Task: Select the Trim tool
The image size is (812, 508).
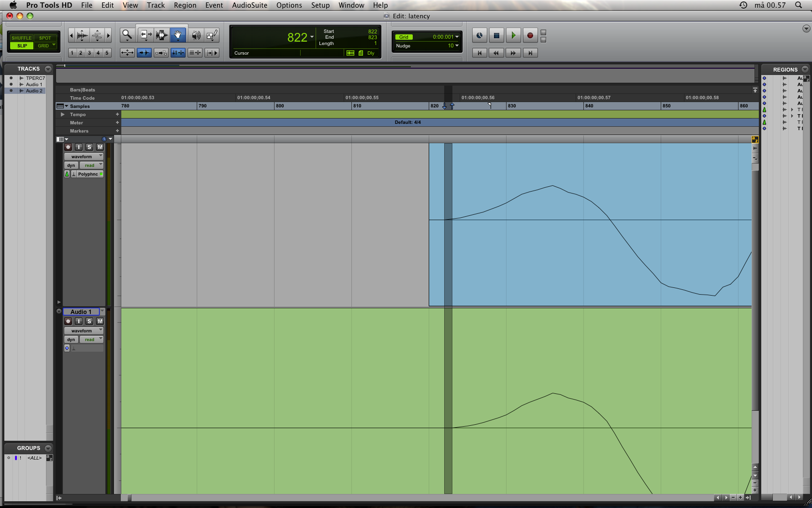Action: click(145, 35)
